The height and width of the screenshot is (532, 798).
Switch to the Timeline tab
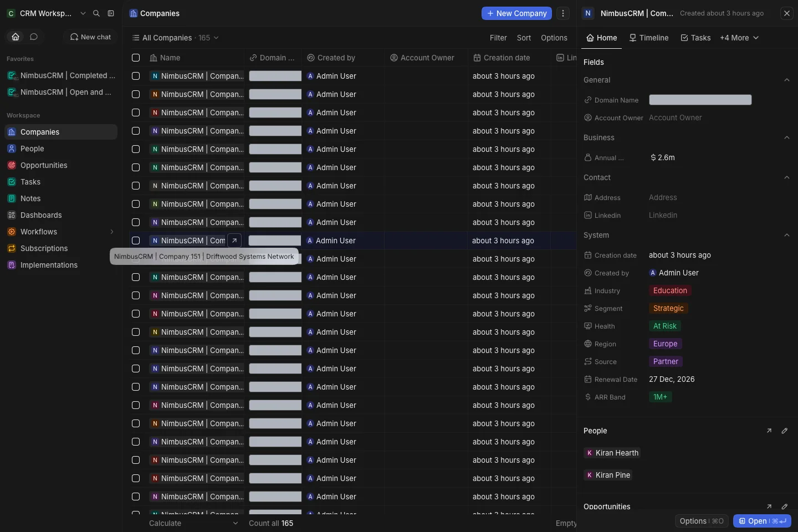[649, 38]
